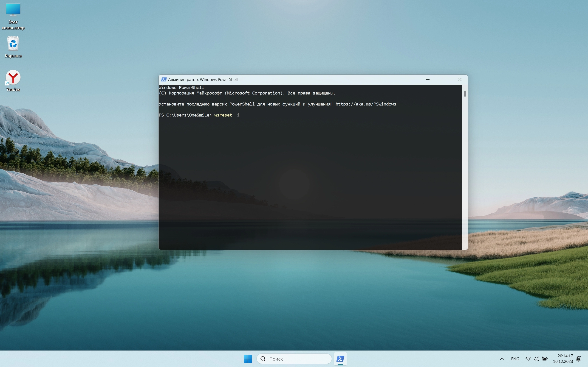Select the Корзина recycle bin icon
Screen dimensions: 588x367
point(13,44)
